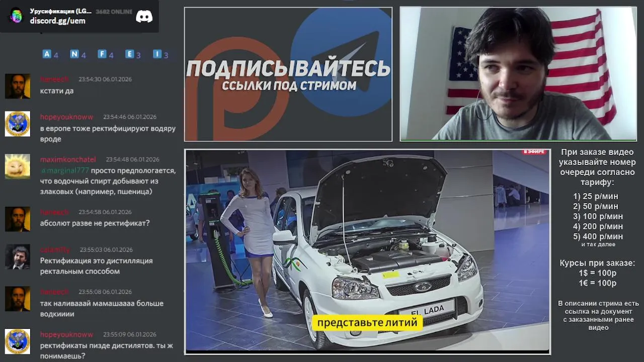The width and height of the screenshot is (644, 362).
Task: Click the username at timestamp 23:55:08
Action: (x=54, y=292)
